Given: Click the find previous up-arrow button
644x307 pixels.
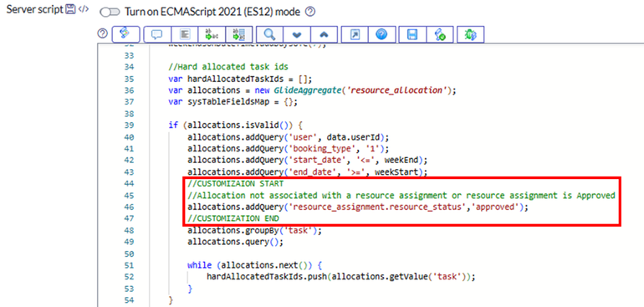Looking at the screenshot, I should click(x=324, y=34).
